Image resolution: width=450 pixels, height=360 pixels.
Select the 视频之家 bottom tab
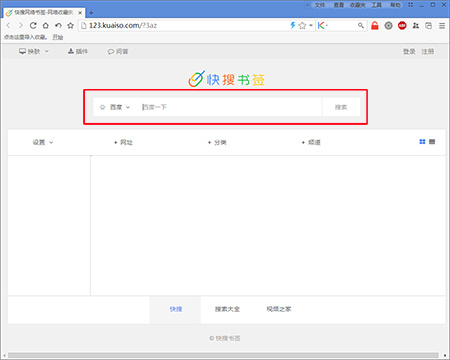click(x=279, y=309)
